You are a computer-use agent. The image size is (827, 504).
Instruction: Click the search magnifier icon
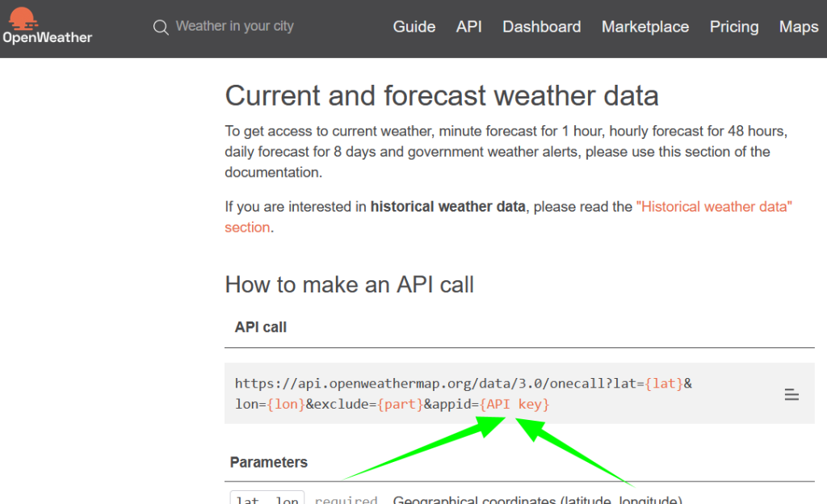(x=161, y=27)
